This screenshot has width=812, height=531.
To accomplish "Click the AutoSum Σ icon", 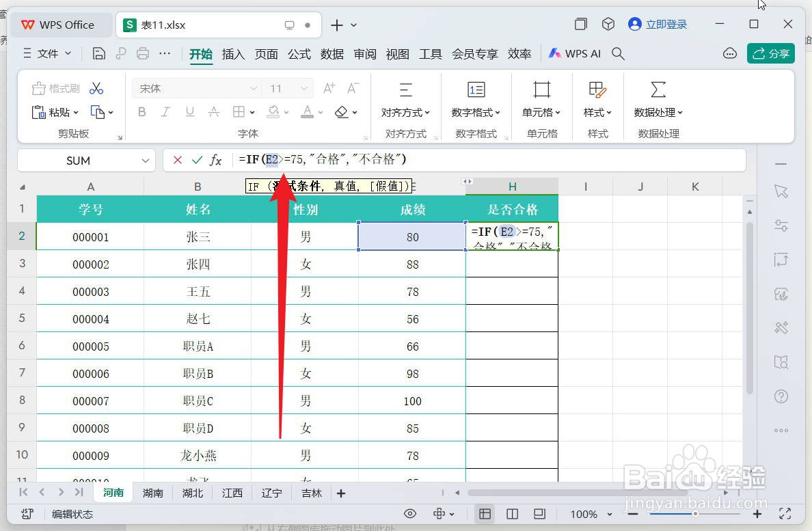I will (657, 88).
